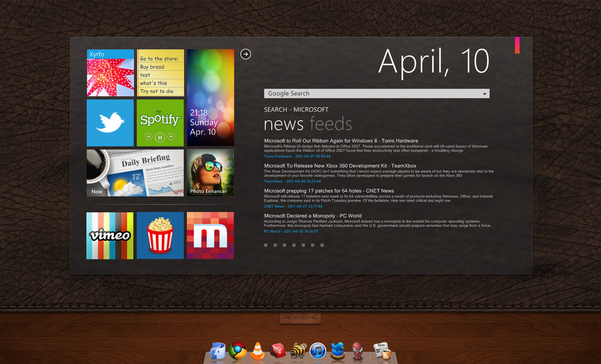601x364 pixels.
Task: Open Finder from the dock
Action: pyautogui.click(x=218, y=350)
